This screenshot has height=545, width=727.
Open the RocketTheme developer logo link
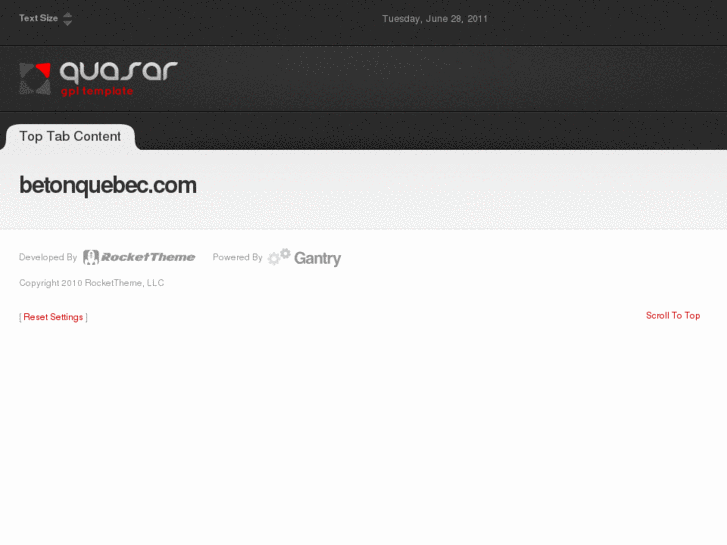click(x=139, y=257)
